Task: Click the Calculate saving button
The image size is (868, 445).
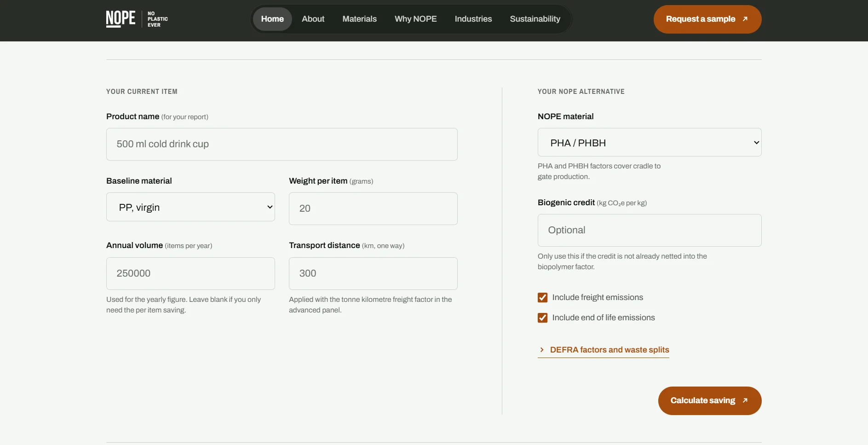Action: pyautogui.click(x=710, y=401)
